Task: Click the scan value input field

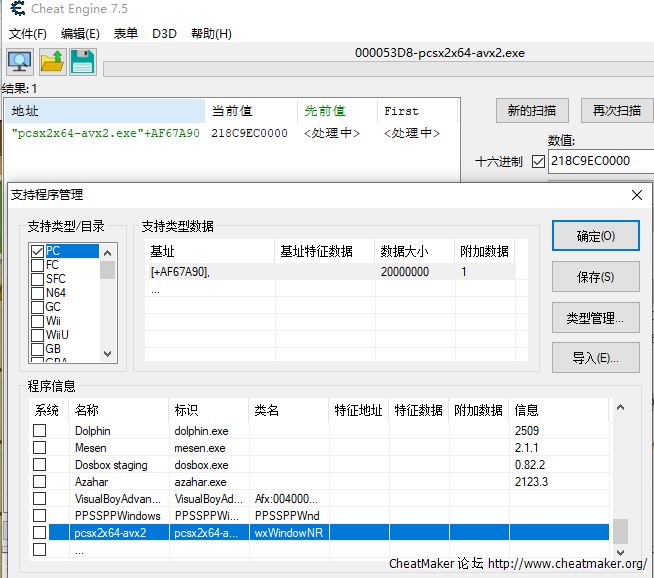Action: pyautogui.click(x=600, y=161)
